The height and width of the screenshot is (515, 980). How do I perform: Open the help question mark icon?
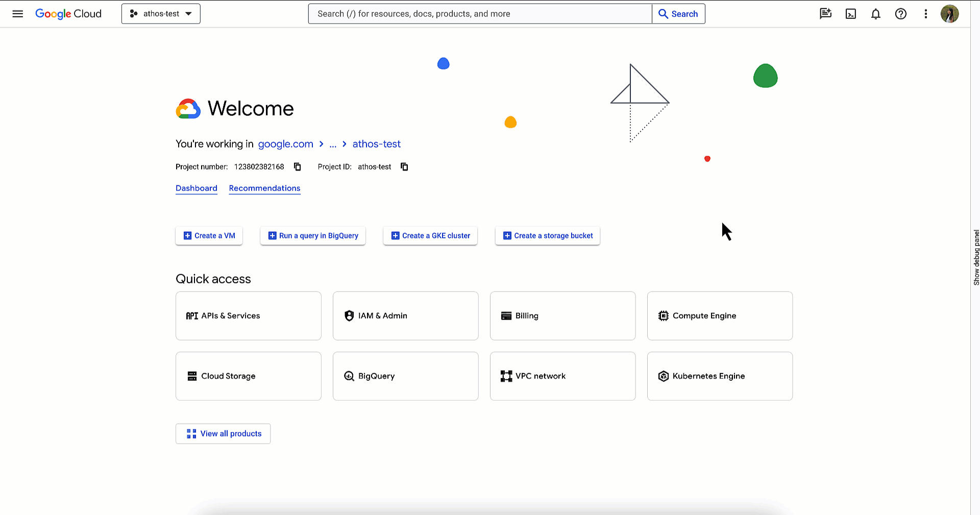tap(900, 14)
